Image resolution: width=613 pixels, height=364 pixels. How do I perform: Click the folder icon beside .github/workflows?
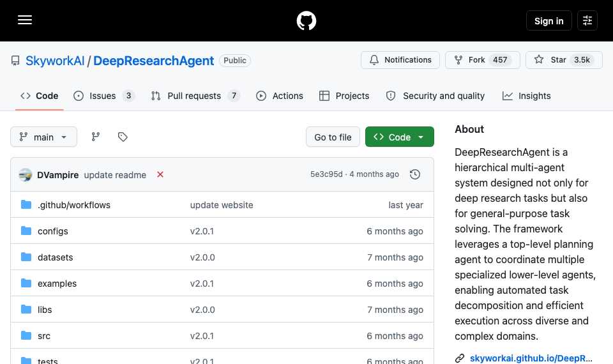[x=26, y=204]
